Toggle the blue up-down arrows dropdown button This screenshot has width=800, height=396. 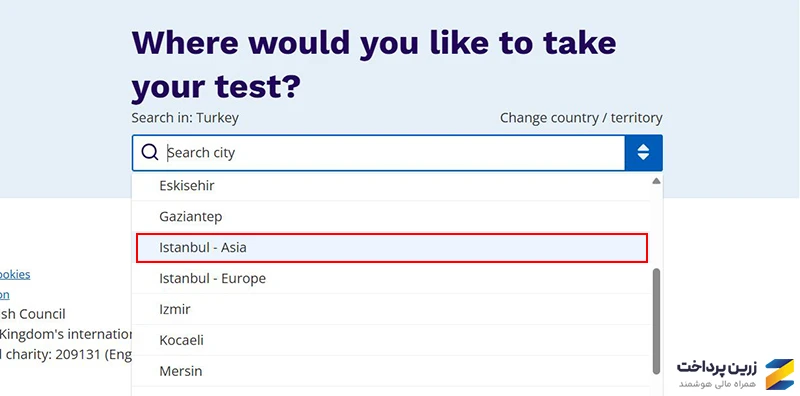pyautogui.click(x=643, y=153)
